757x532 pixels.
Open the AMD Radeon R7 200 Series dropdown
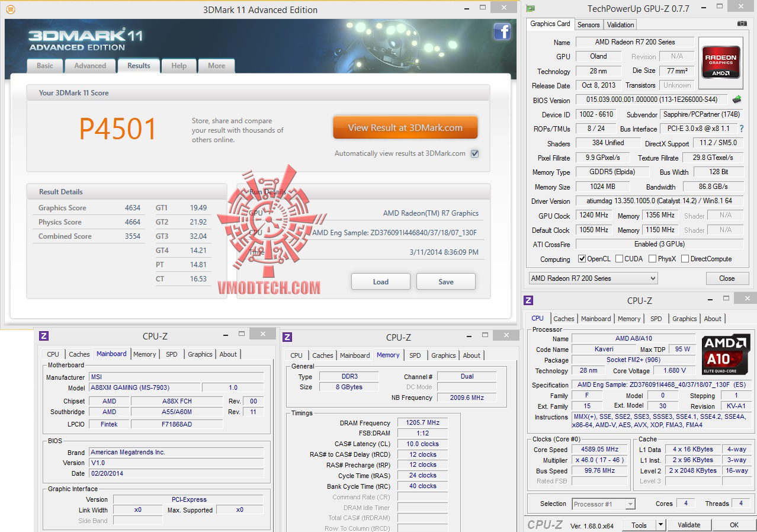(x=593, y=278)
